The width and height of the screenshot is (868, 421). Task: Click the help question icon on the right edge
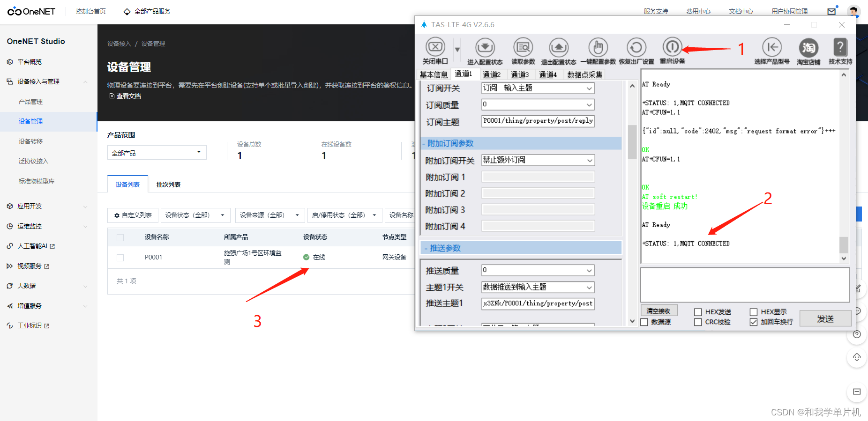point(857,334)
